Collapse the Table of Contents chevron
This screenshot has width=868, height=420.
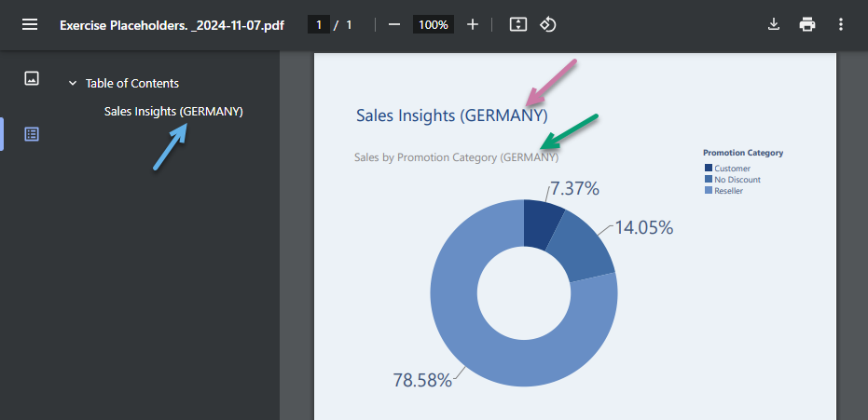click(x=73, y=84)
